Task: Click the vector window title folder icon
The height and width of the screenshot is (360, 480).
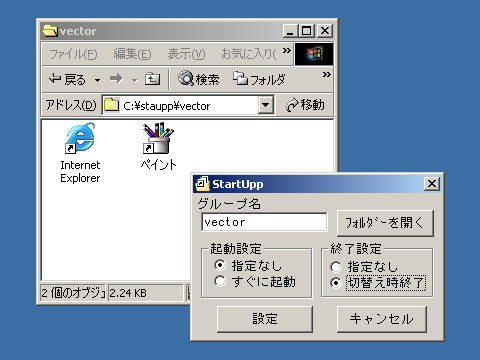Action: [x=50, y=31]
